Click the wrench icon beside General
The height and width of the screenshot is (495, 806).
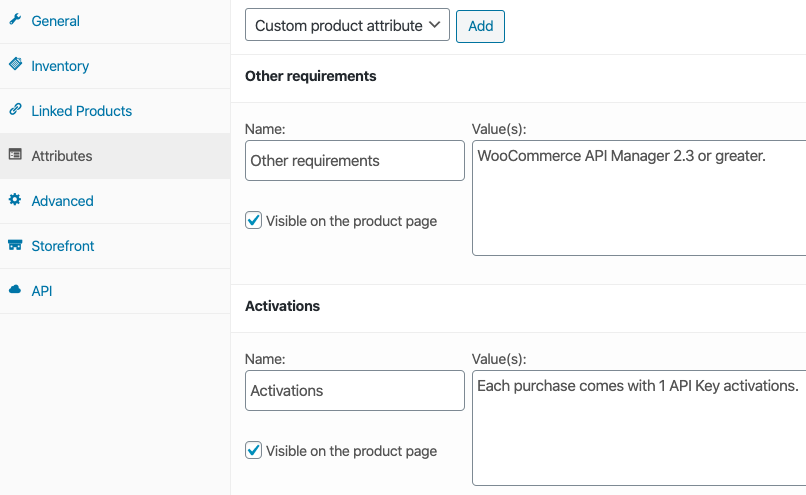pos(15,20)
